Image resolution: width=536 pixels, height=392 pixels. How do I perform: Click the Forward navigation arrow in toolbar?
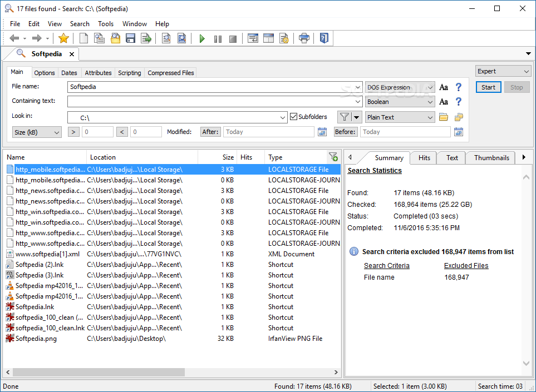pyautogui.click(x=37, y=38)
